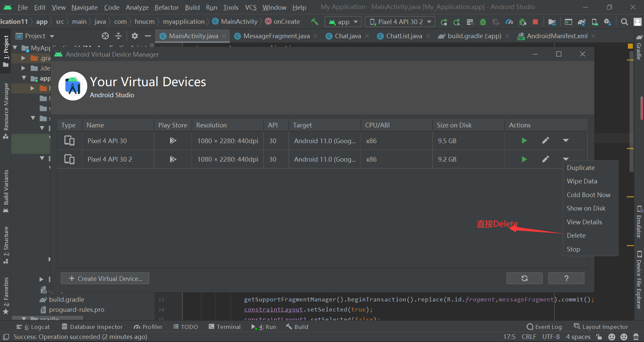Click the help question mark button

click(566, 278)
